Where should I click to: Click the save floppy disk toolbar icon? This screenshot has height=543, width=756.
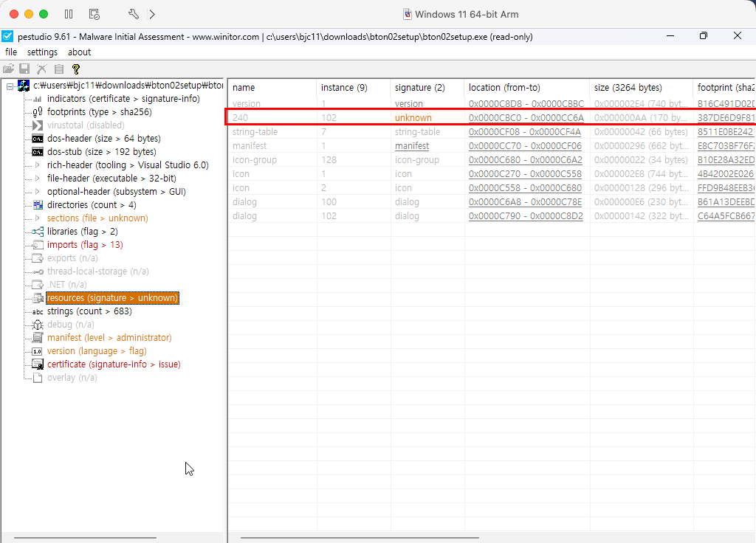coord(24,69)
